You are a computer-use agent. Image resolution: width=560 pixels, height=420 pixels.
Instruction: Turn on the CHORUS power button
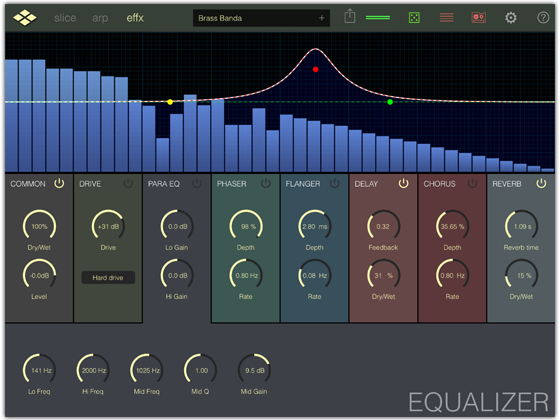(x=472, y=183)
